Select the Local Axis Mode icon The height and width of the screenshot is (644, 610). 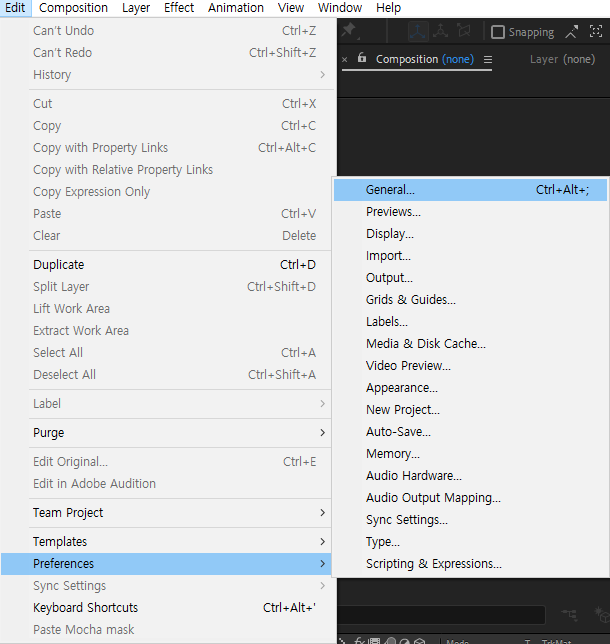(x=418, y=31)
